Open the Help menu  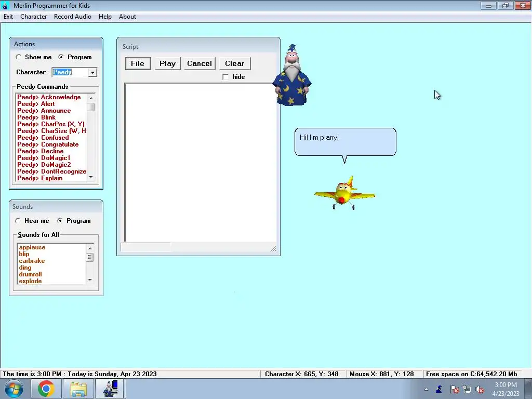coord(105,17)
